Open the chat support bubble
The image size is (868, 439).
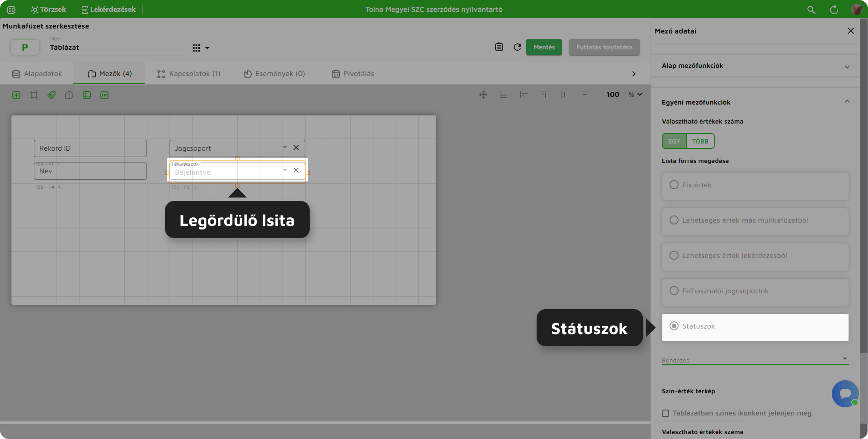(x=845, y=393)
